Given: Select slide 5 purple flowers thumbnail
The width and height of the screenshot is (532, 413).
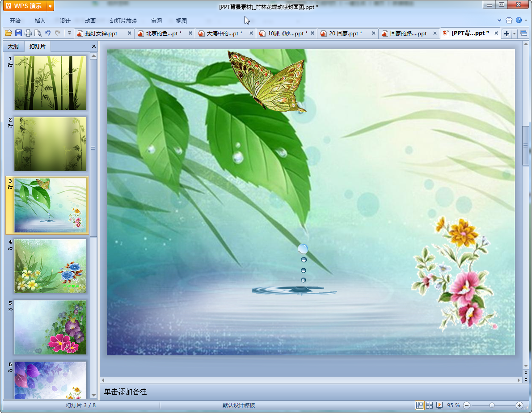Looking at the screenshot, I should point(50,328).
